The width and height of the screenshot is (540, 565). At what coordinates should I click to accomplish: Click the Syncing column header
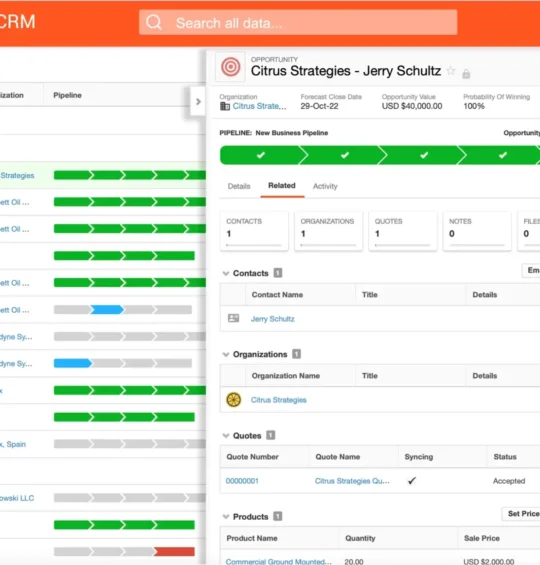pyautogui.click(x=419, y=457)
